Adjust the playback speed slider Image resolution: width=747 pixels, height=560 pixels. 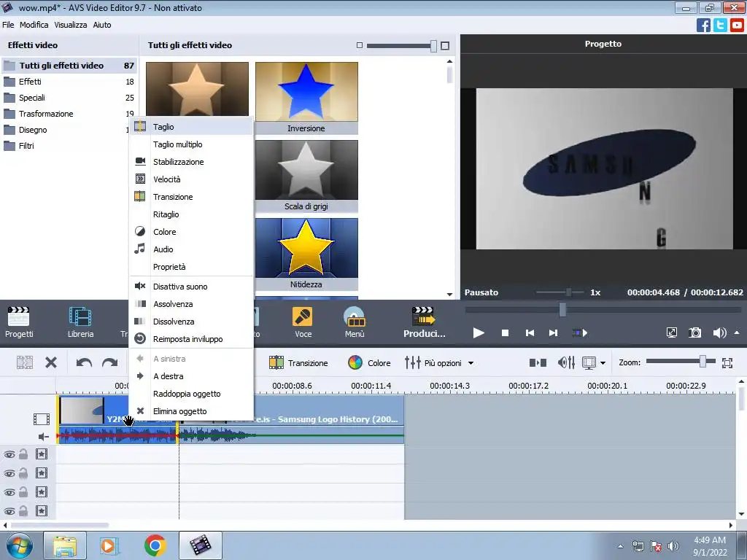[x=568, y=292]
